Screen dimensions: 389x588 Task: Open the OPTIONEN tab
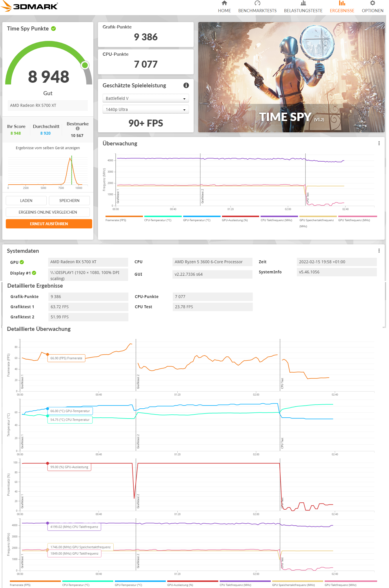click(x=372, y=11)
